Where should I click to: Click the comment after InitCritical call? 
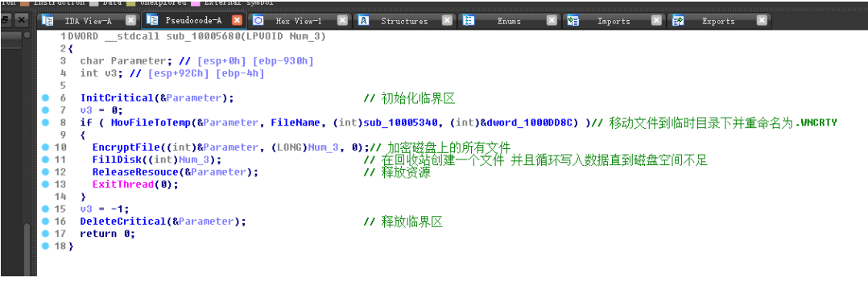(410, 98)
